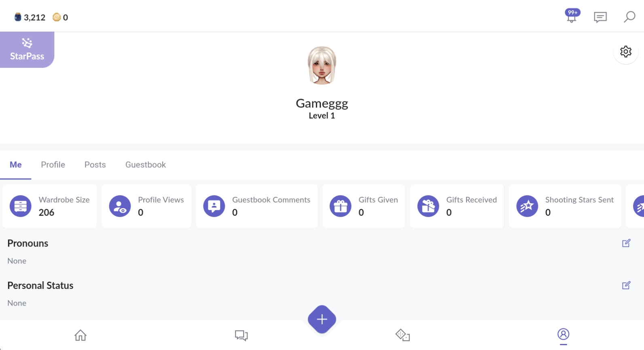The height and width of the screenshot is (350, 644).
Task: Open the games dice icon
Action: tap(402, 335)
